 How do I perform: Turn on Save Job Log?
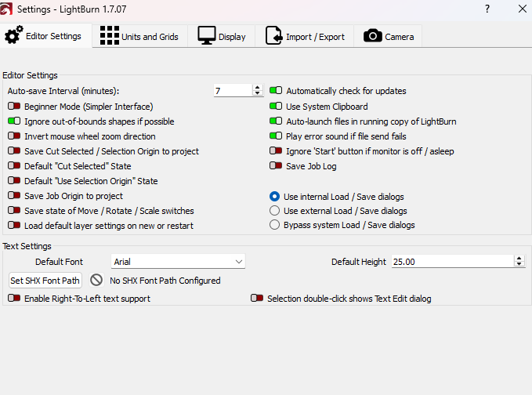pyautogui.click(x=276, y=165)
